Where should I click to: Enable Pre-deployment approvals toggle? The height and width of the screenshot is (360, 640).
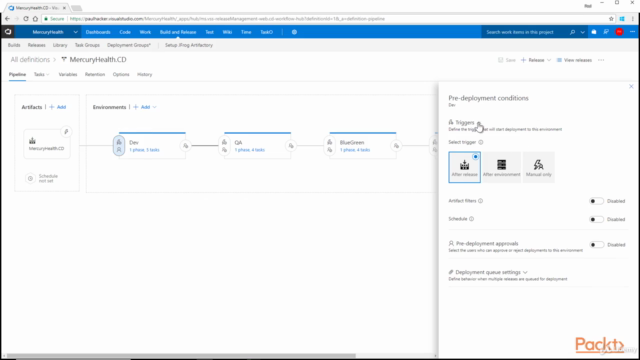tap(596, 244)
